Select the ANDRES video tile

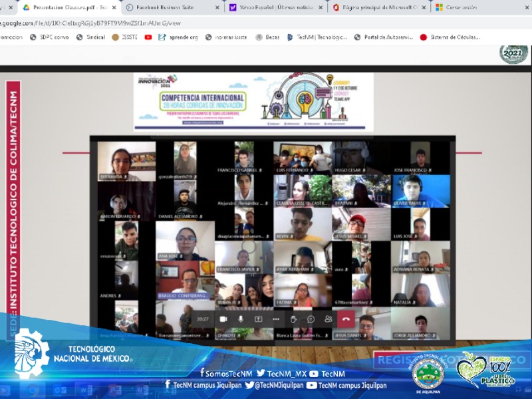(x=126, y=281)
